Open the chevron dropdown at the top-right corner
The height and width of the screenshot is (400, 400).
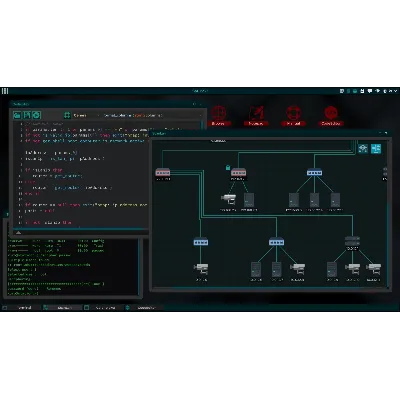396,91
